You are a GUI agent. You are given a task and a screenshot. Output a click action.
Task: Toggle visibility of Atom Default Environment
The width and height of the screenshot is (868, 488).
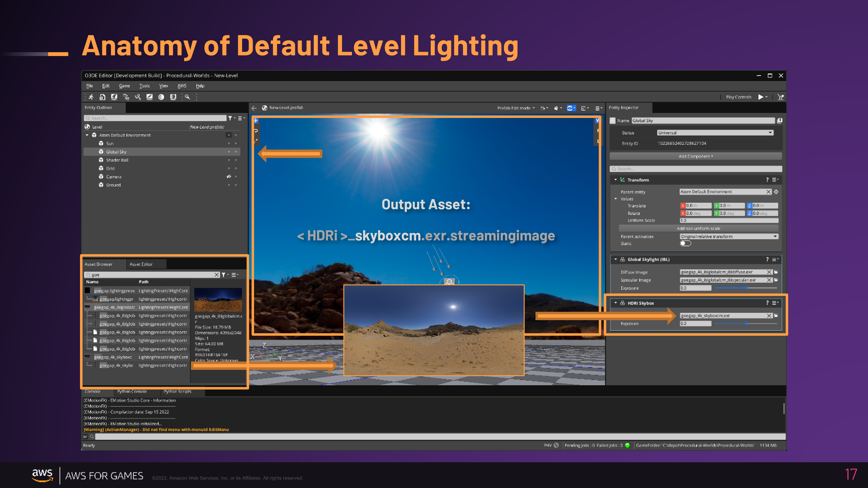(x=229, y=135)
